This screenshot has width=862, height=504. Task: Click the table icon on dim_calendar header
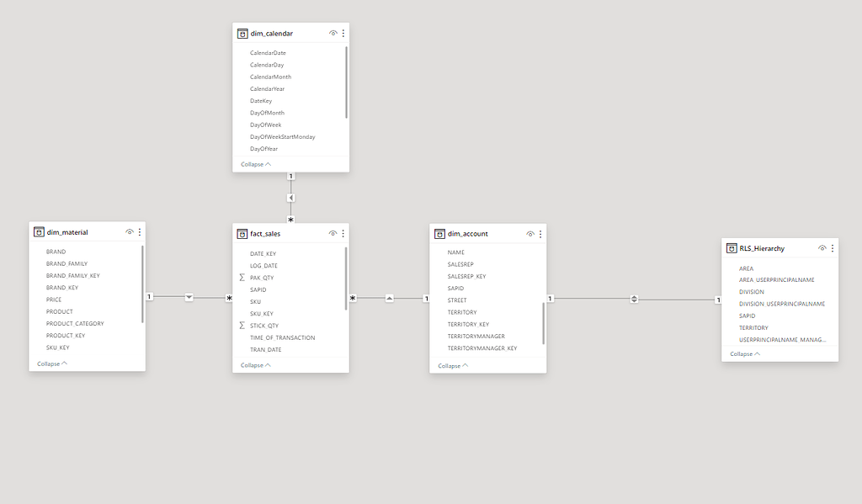coord(241,33)
